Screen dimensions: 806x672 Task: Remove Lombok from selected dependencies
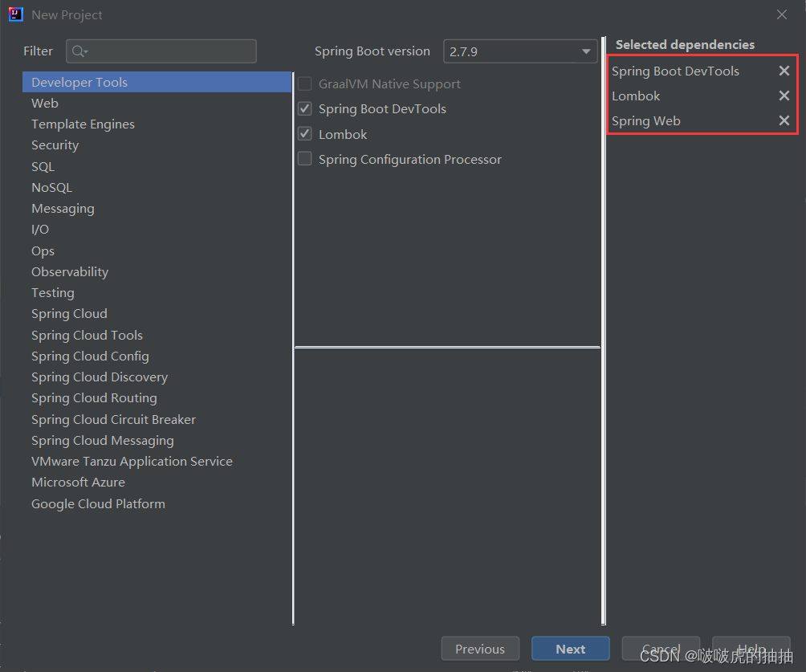(x=784, y=96)
